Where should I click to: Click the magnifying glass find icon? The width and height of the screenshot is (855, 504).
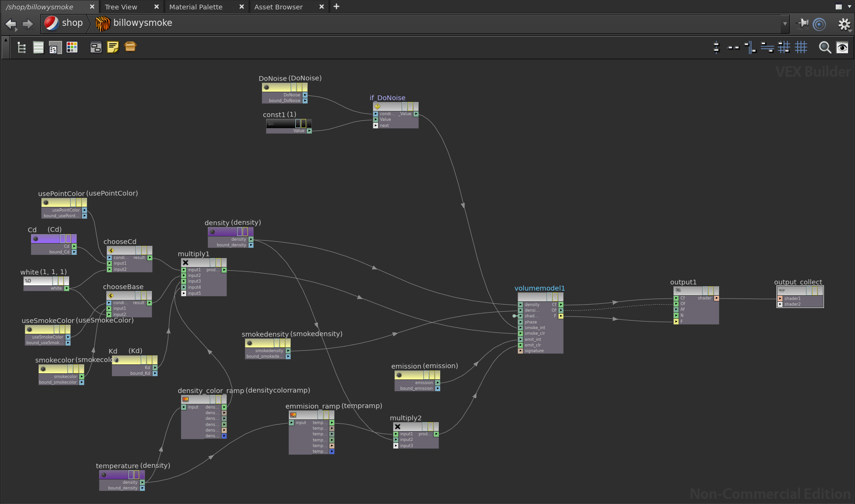[824, 47]
